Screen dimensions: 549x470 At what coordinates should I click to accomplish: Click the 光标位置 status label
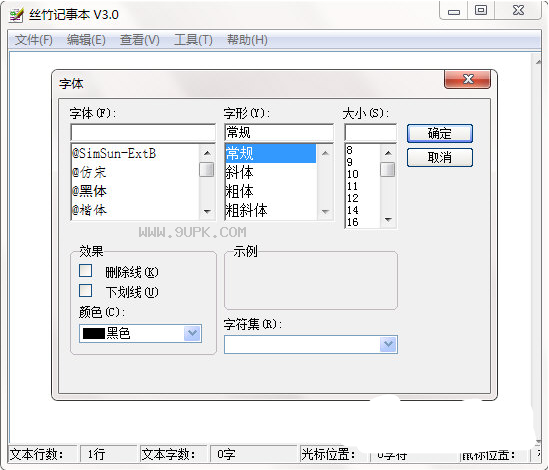coord(328,454)
